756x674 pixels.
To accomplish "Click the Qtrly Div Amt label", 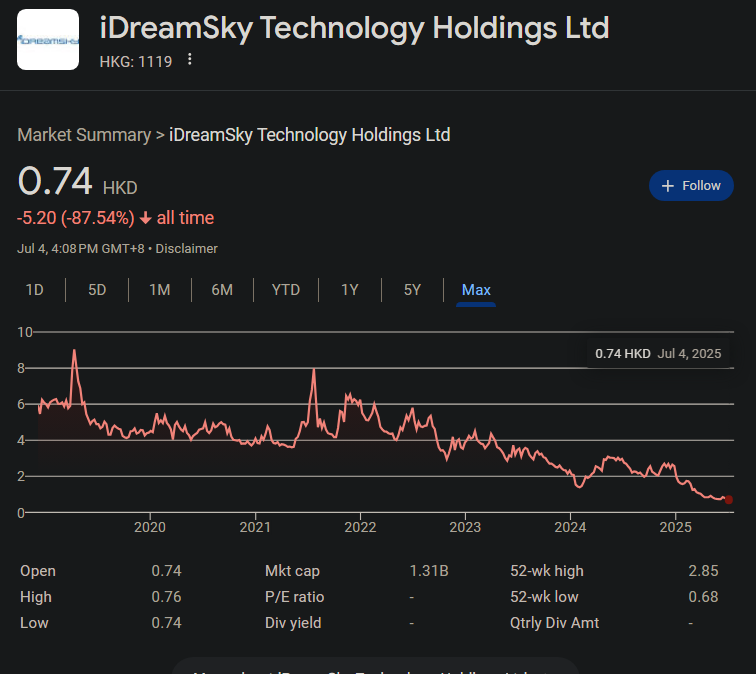I will [x=554, y=623].
